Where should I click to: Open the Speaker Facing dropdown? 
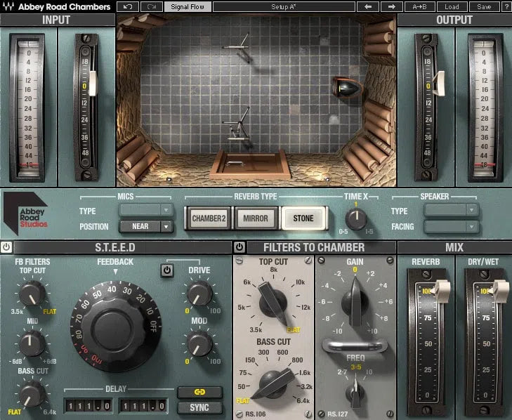coord(451,227)
